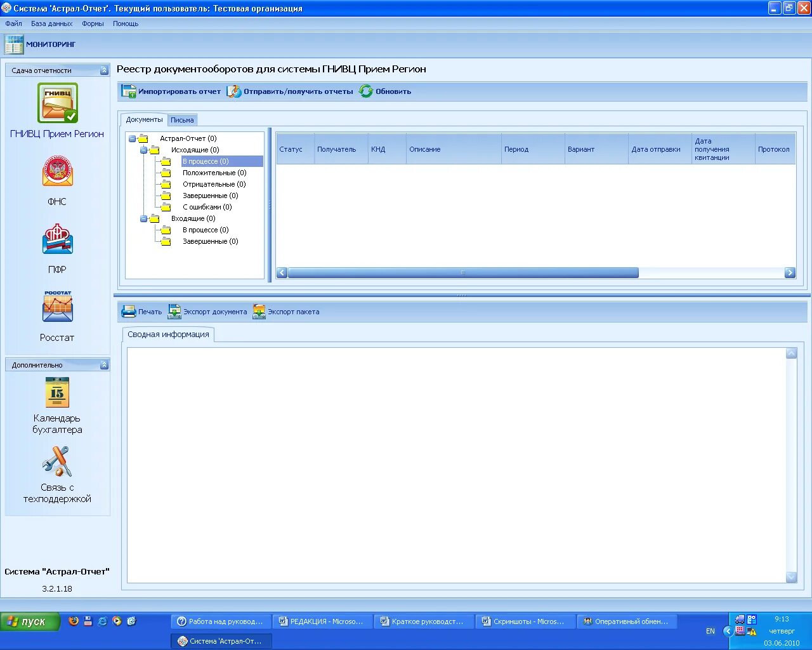The width and height of the screenshot is (812, 650).
Task: Collapse the Дополнительно panel
Action: click(x=104, y=365)
